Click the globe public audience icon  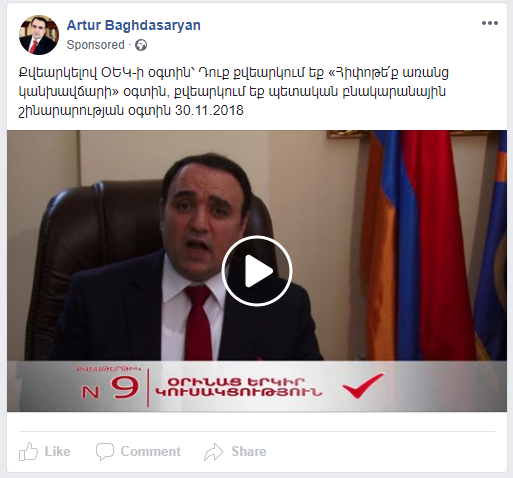[141, 45]
